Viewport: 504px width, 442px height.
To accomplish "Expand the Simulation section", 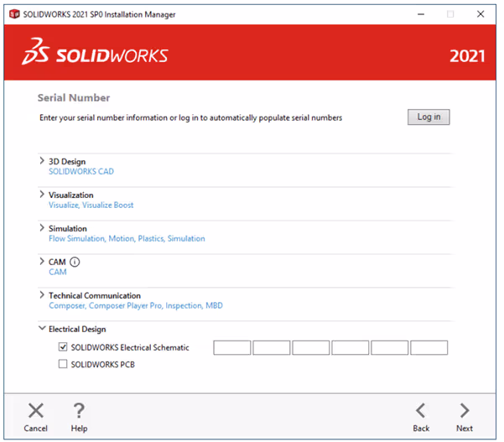I will click(x=42, y=227).
